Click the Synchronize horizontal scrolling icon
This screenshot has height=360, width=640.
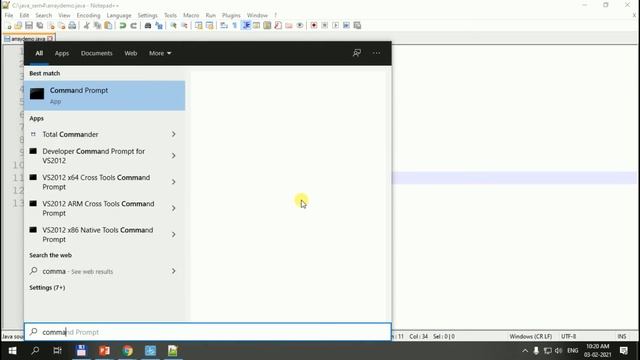tap(209, 26)
